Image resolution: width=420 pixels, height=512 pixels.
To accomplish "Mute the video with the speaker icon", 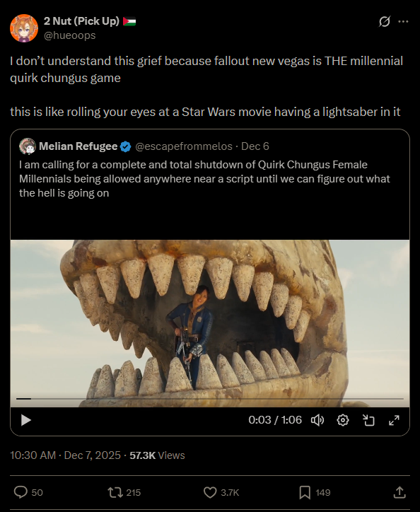I will click(x=317, y=420).
